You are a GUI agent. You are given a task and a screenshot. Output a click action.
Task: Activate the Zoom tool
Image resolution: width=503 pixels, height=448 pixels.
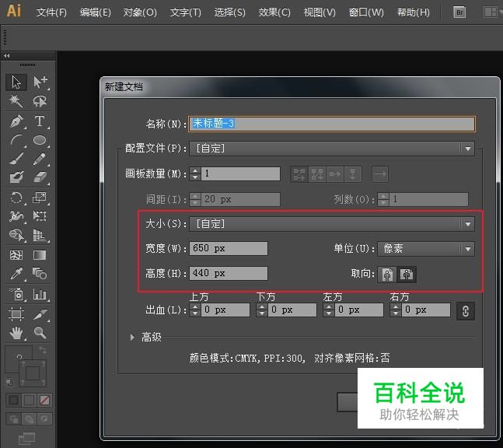point(40,333)
